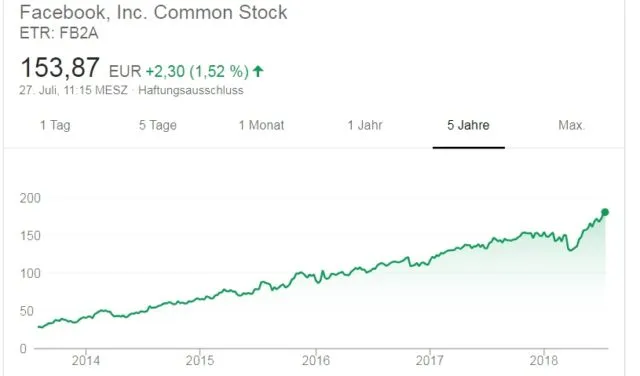Open the 1 Monat range tab

click(x=261, y=125)
